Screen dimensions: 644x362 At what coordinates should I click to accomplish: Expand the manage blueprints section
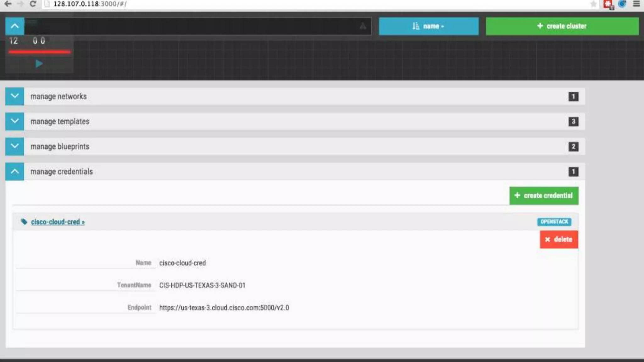click(x=15, y=146)
